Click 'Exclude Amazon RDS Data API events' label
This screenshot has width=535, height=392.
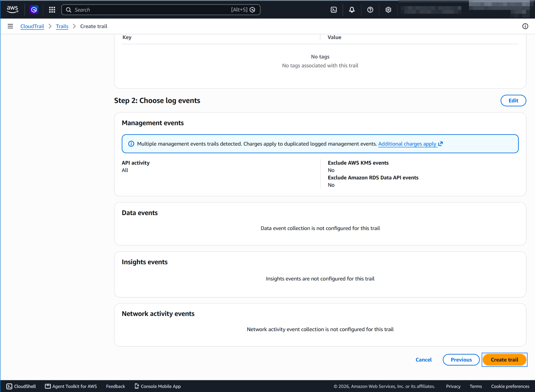[373, 178]
